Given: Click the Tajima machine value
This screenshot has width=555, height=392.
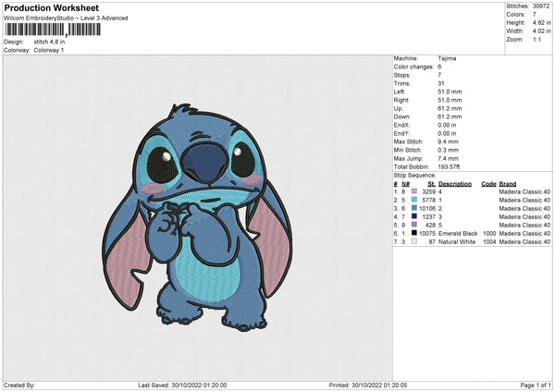Looking at the screenshot, I should (448, 58).
